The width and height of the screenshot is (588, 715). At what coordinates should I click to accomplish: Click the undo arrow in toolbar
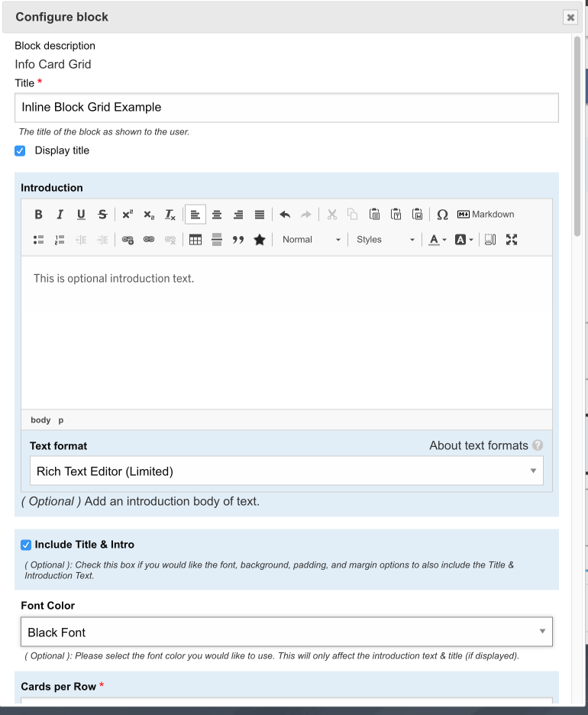pos(285,215)
